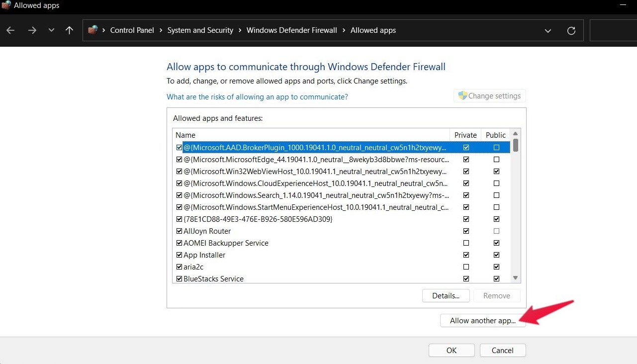
Task: Click the Windows Defender Firewall breadcrumb
Action: [292, 30]
